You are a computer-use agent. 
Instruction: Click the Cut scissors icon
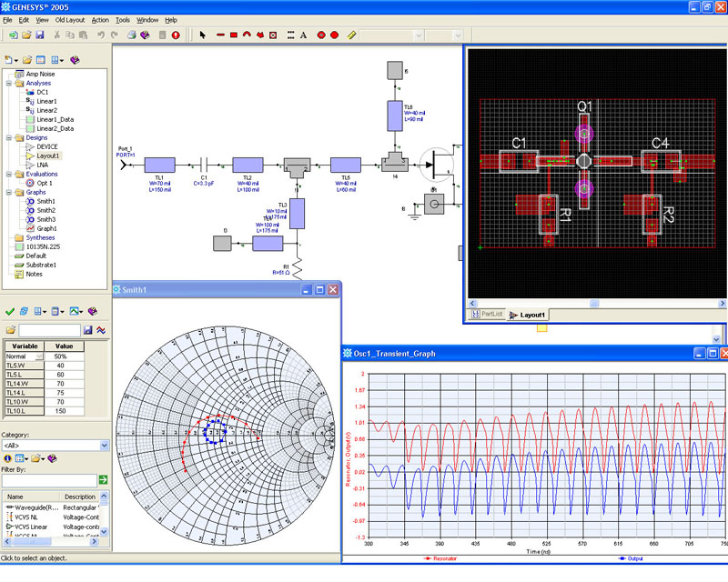click(x=57, y=35)
